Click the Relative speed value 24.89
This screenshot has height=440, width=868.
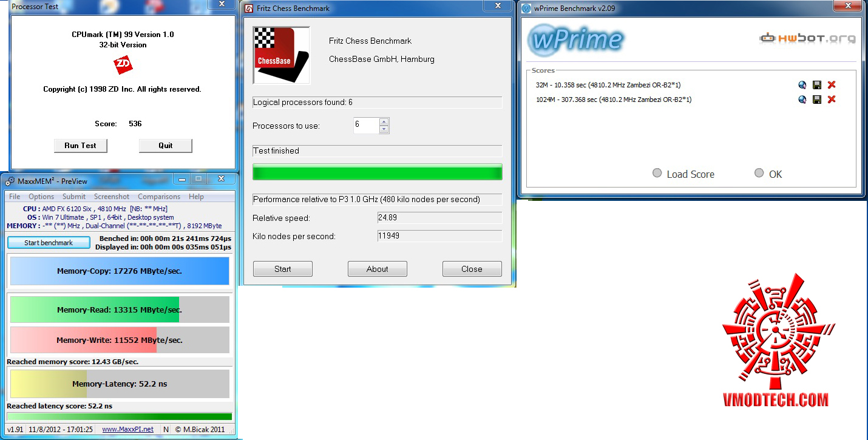point(440,218)
